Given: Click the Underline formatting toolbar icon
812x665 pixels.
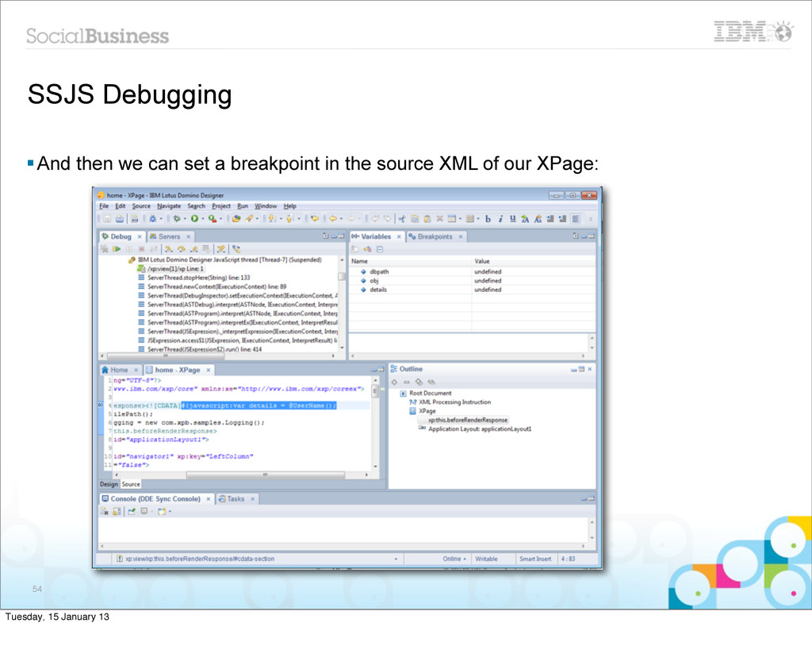Looking at the screenshot, I should [x=513, y=219].
